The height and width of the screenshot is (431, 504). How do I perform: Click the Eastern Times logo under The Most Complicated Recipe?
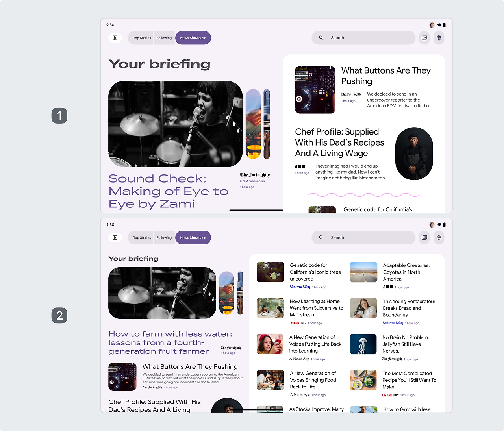[391, 395]
